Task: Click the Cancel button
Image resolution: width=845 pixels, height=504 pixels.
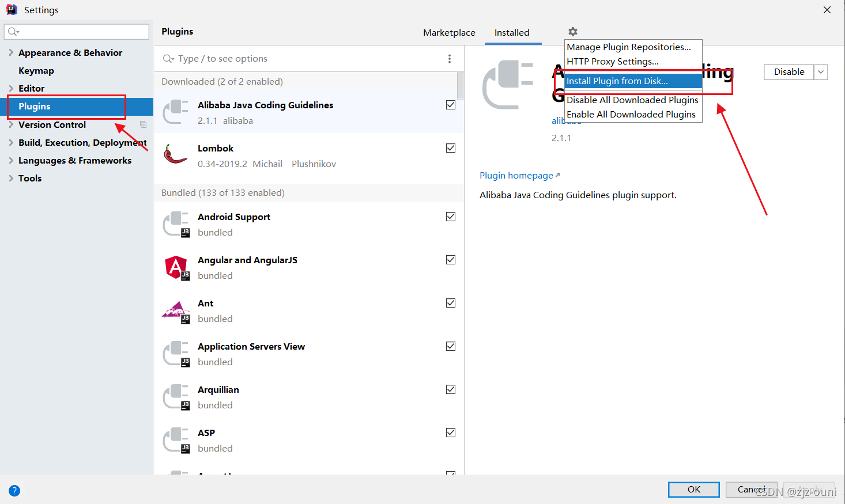Action: [x=752, y=490]
